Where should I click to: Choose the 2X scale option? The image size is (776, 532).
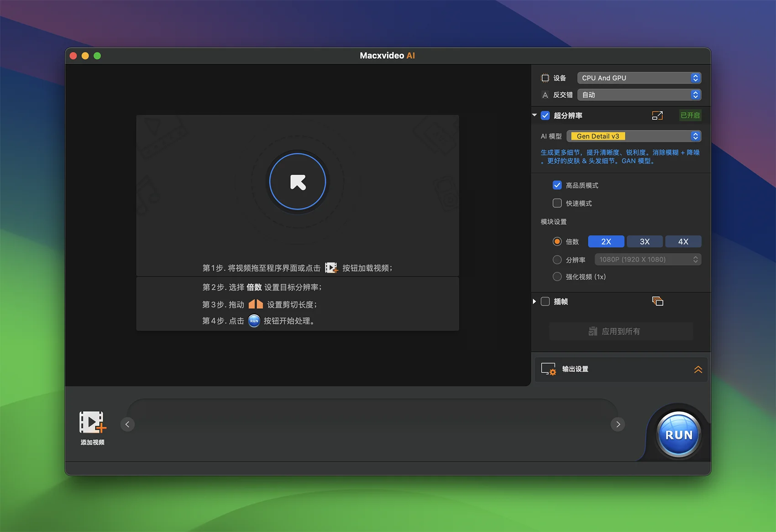click(x=606, y=241)
